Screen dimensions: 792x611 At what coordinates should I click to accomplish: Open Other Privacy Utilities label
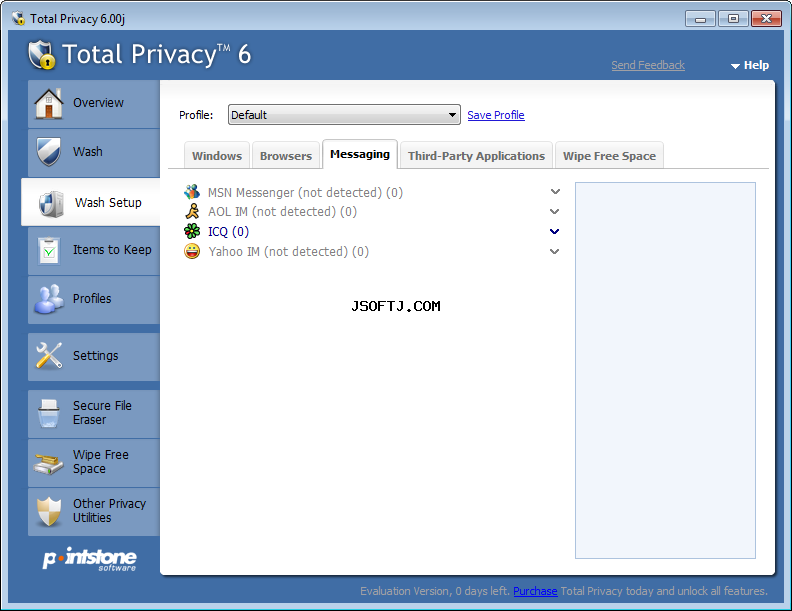pyautogui.click(x=109, y=511)
